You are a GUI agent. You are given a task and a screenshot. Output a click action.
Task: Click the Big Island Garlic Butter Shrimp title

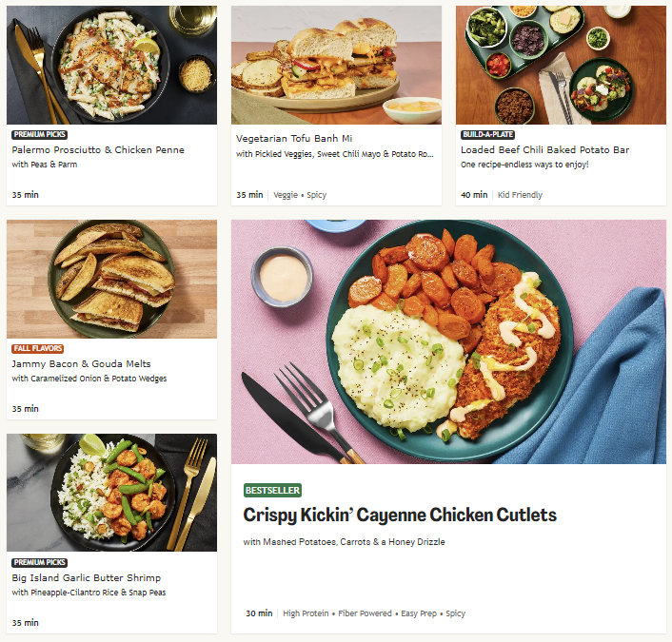(x=87, y=577)
